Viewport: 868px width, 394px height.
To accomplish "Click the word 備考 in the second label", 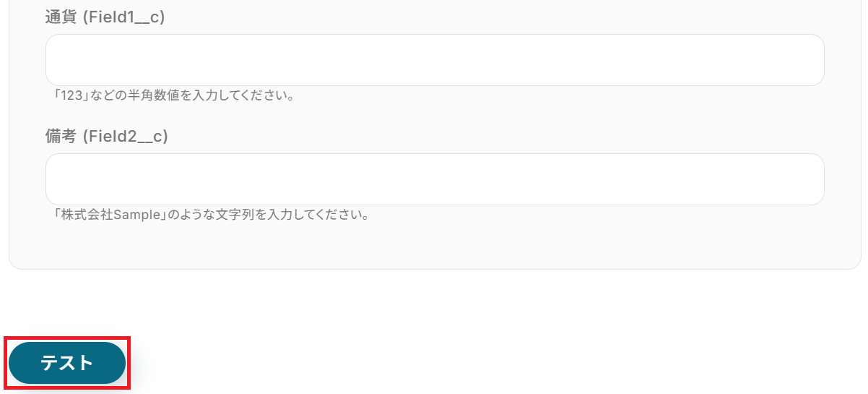I will pos(61,136).
